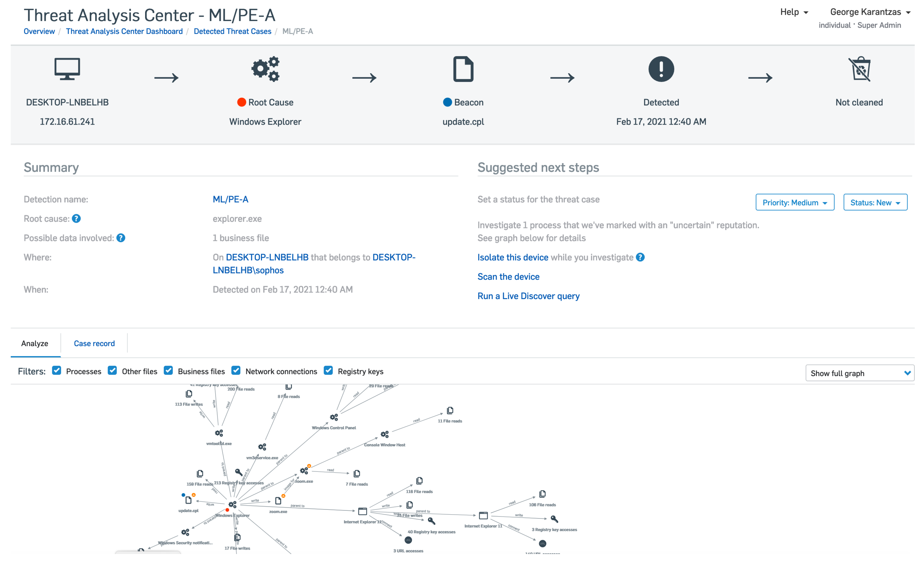Click the Windows Control Panel process node
924x564 pixels.
pos(334,417)
